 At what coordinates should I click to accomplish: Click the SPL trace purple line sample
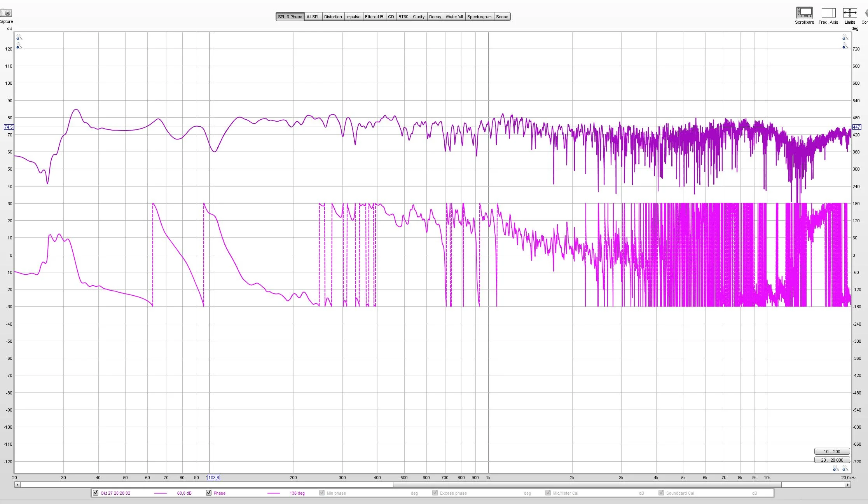161,493
